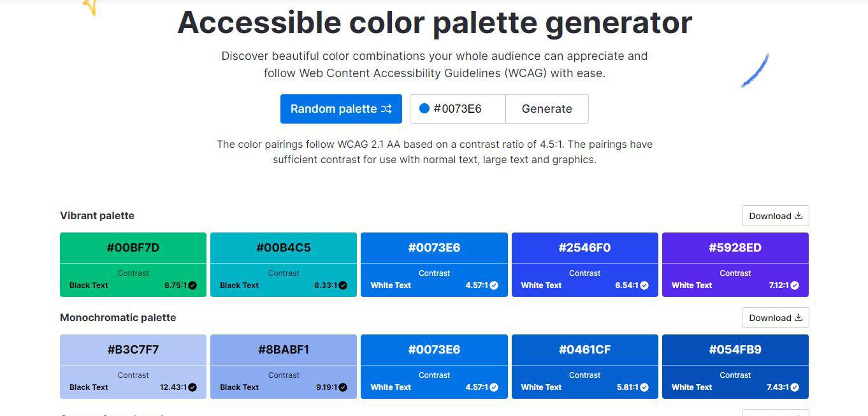Select the #00B4C5 teal swatch

point(284,248)
